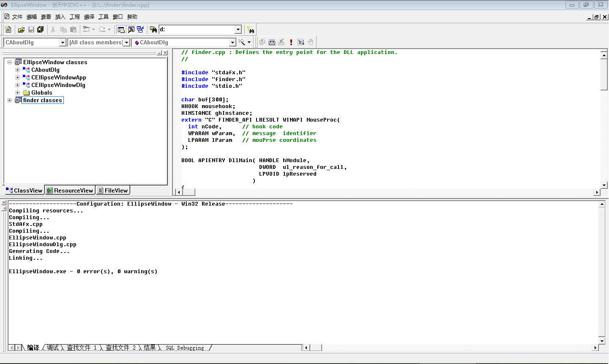
Task: Switch to the 结果 output tab
Action: 150,348
